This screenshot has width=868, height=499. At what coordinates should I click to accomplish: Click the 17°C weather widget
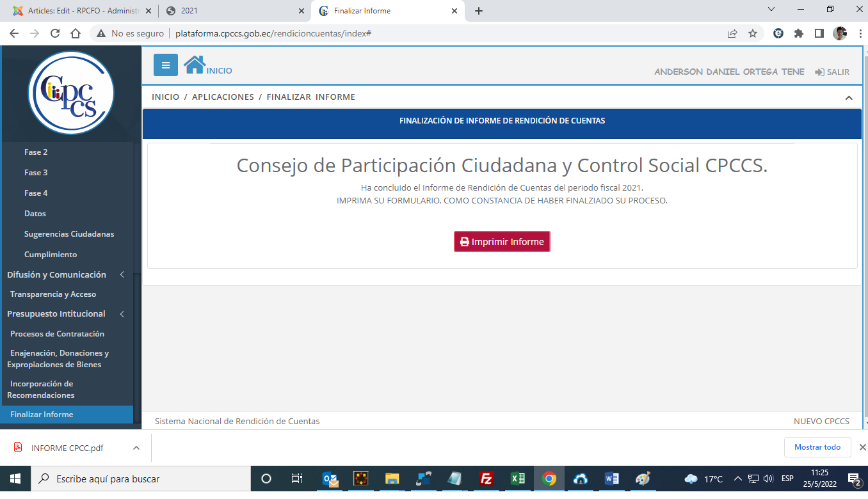point(704,479)
